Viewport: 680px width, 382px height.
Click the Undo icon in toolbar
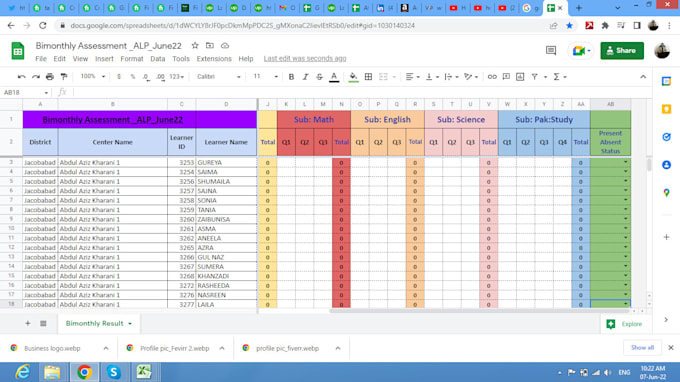21,77
